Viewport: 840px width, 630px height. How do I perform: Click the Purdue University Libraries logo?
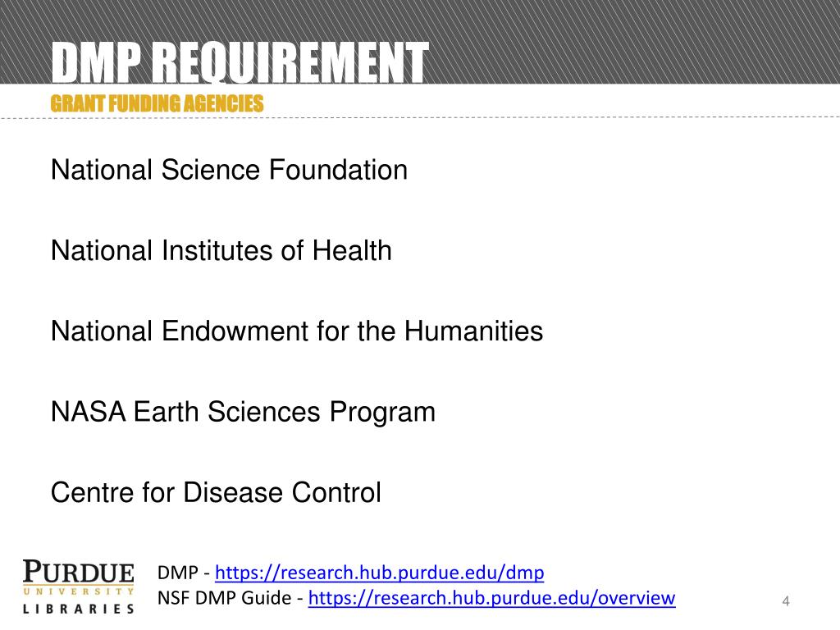click(78, 586)
